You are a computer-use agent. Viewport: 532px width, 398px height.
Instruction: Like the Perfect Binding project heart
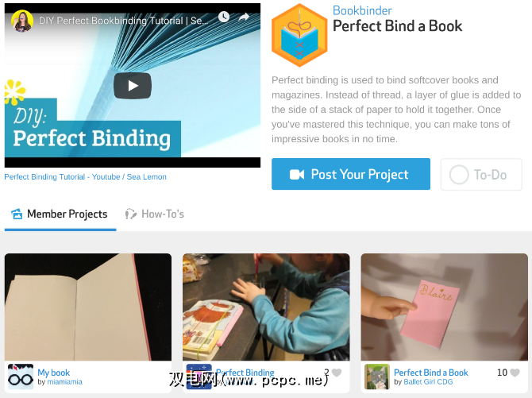pos(337,373)
